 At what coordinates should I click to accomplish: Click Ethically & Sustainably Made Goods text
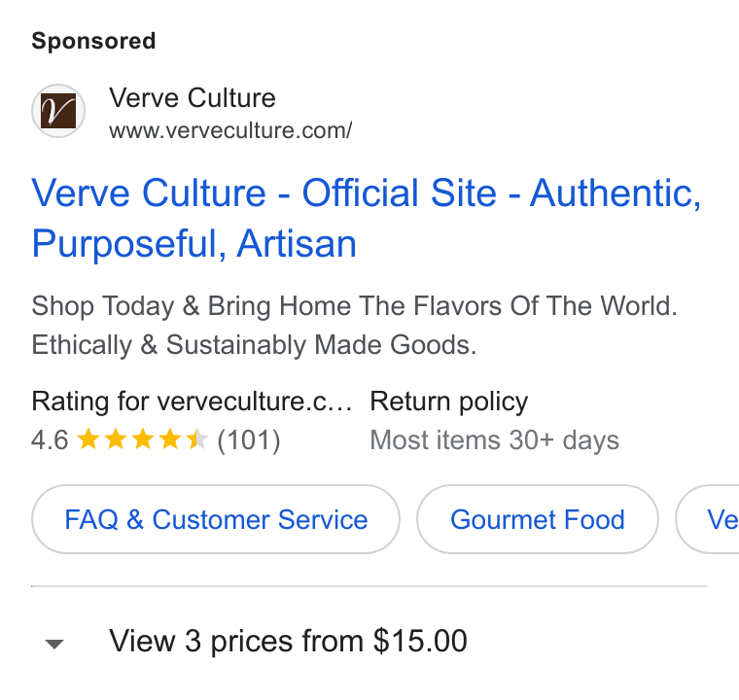pos(254,344)
